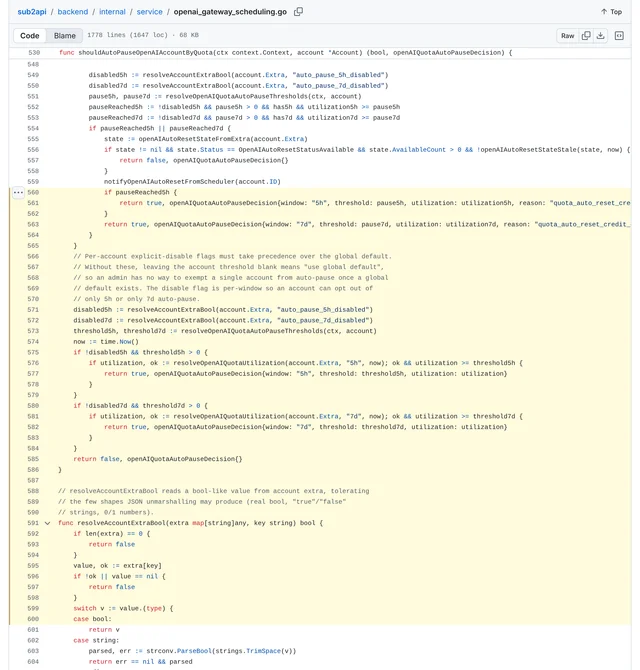Open backend folder breadcrumb
This screenshot has height=670, width=640.
[x=73, y=12]
